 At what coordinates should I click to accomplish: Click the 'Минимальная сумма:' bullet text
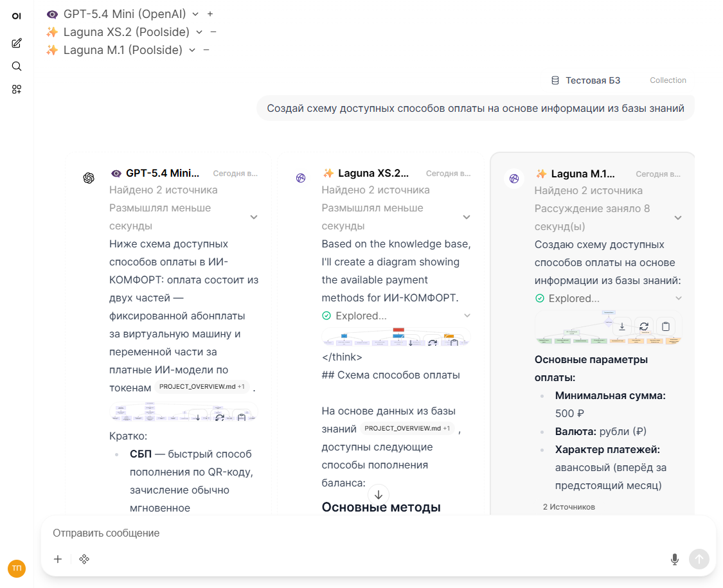click(x=610, y=396)
